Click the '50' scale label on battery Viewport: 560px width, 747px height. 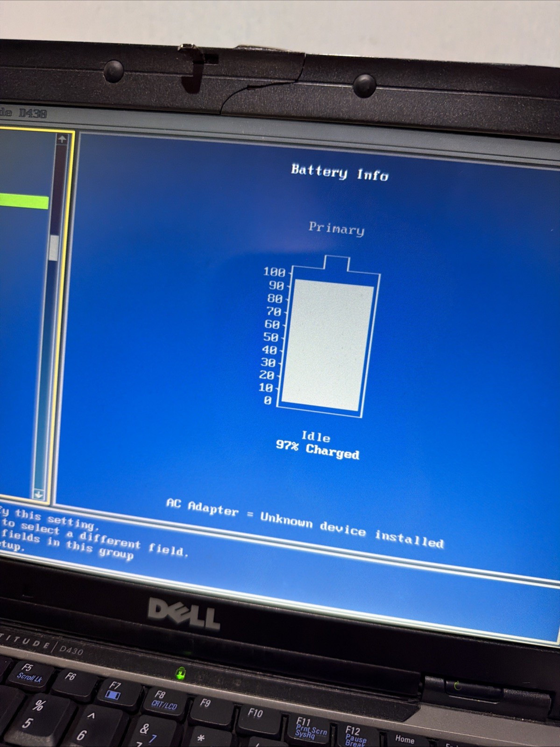(271, 337)
